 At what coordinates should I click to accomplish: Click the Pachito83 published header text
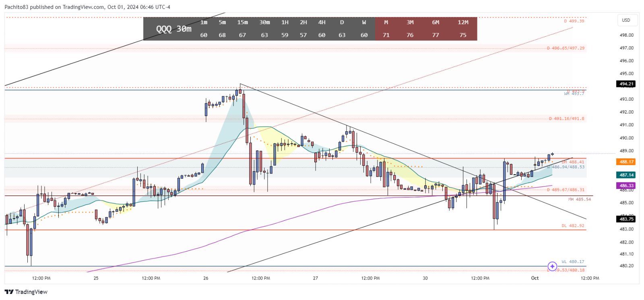[87, 7]
